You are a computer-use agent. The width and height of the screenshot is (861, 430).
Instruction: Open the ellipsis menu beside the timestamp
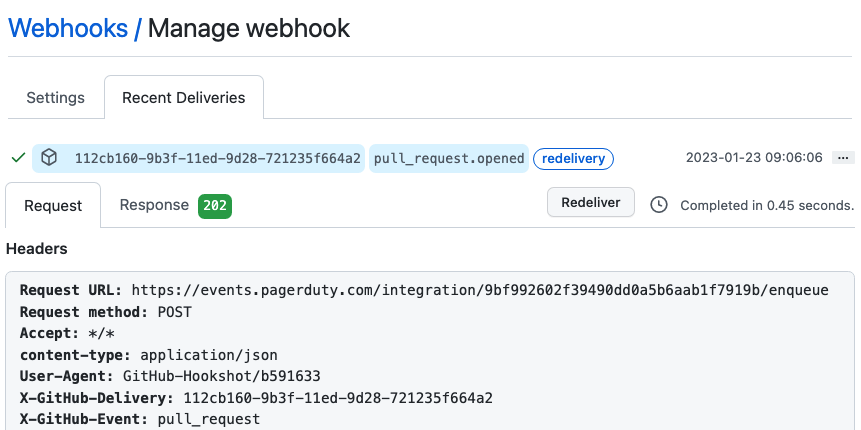[x=842, y=158]
